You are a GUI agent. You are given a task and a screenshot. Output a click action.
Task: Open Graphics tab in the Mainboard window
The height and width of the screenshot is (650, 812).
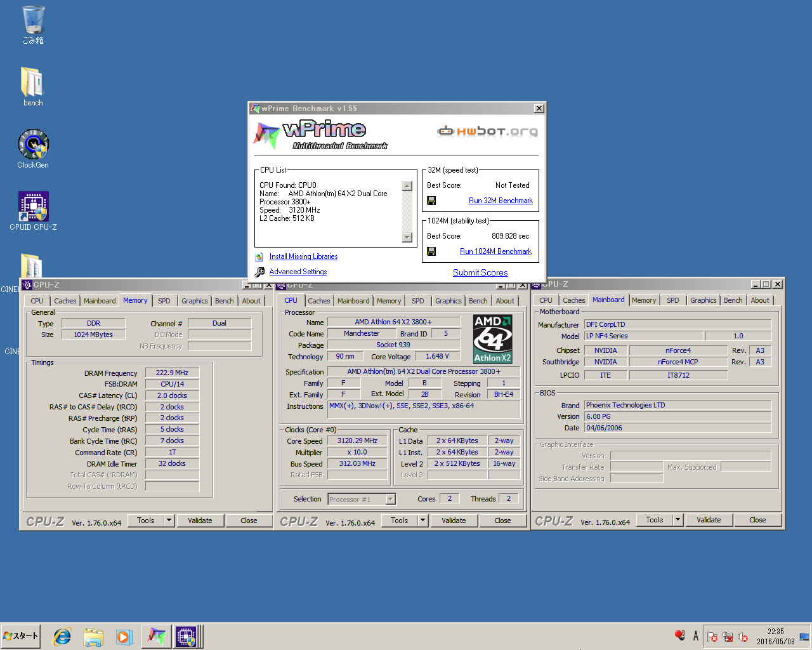[703, 300]
